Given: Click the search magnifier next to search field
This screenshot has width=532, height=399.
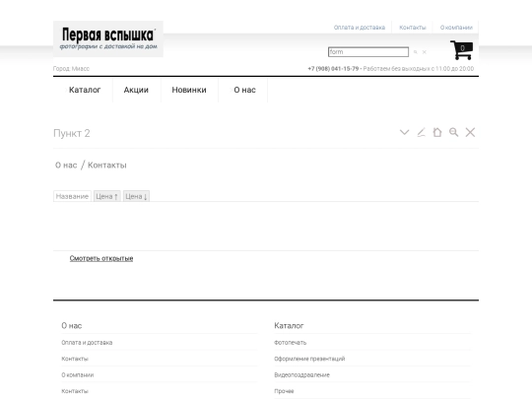Looking at the screenshot, I should tap(416, 52).
